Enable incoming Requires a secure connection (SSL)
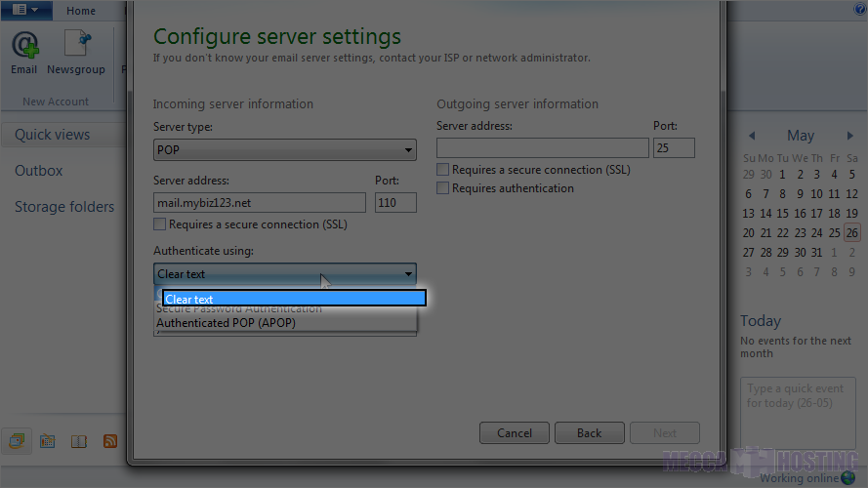This screenshot has width=868, height=488. point(161,224)
